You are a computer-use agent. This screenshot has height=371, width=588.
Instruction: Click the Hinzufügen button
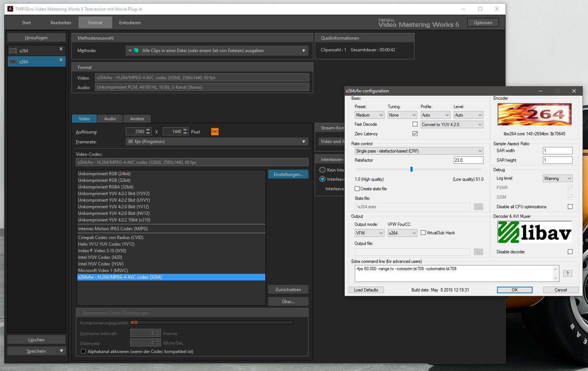36,38
